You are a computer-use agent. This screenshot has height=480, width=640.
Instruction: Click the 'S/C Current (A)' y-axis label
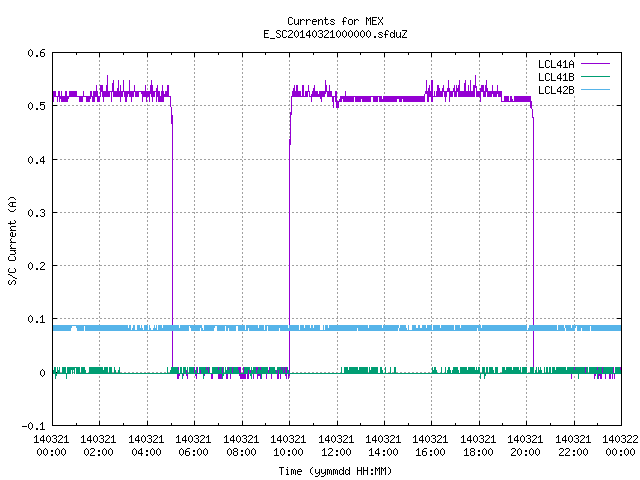coord(13,241)
